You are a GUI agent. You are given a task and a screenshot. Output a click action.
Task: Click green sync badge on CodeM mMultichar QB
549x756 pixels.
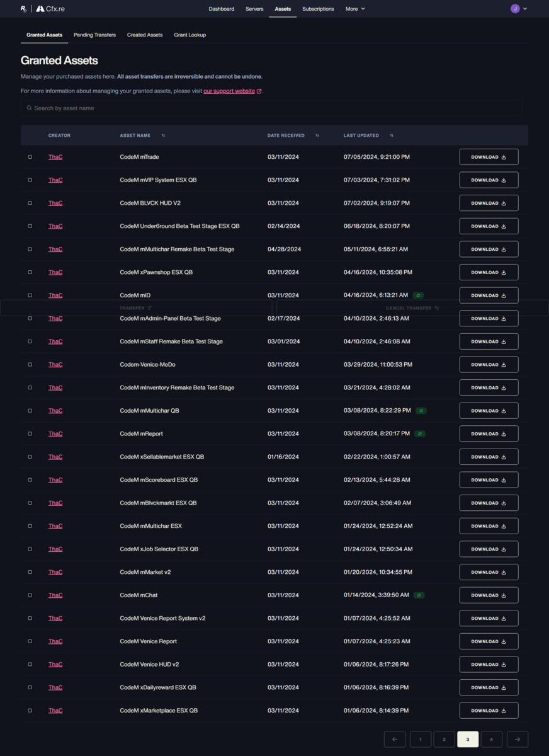point(421,411)
